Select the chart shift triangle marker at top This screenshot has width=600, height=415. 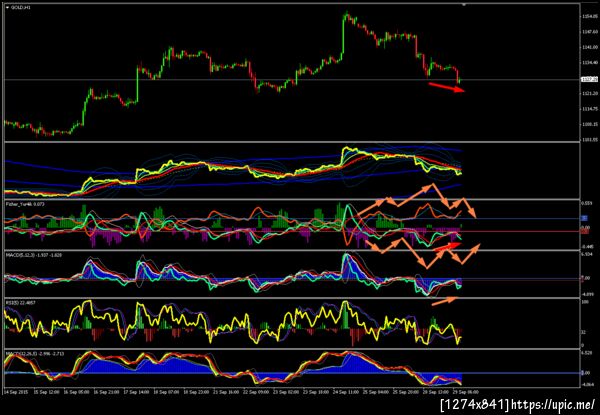coord(463,5)
